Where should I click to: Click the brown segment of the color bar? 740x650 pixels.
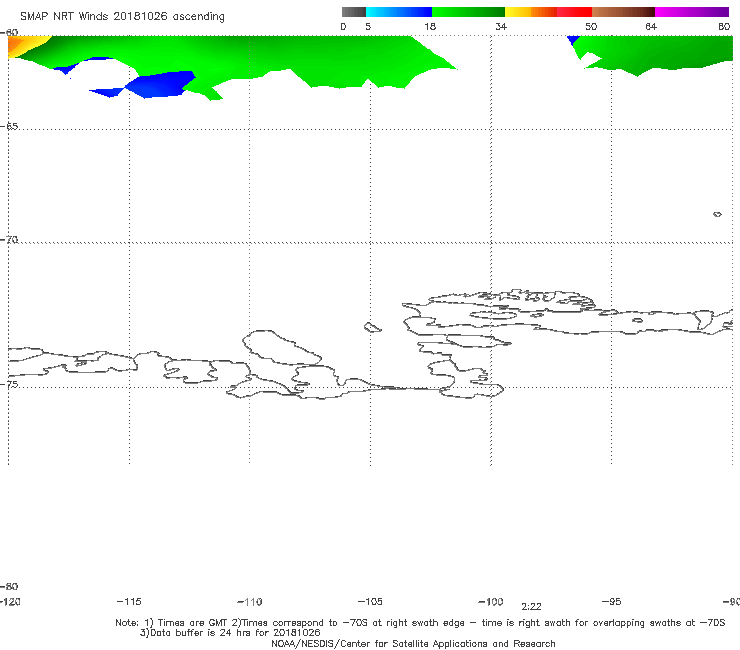click(623, 12)
